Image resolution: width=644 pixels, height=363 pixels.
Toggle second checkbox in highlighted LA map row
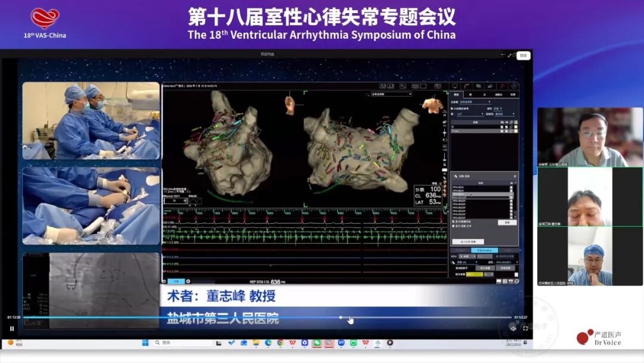(x=506, y=131)
